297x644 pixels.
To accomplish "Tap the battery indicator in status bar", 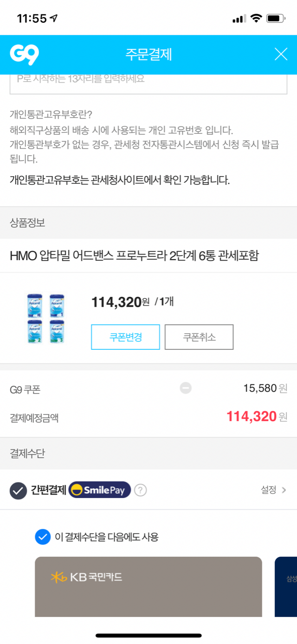I will [276, 19].
